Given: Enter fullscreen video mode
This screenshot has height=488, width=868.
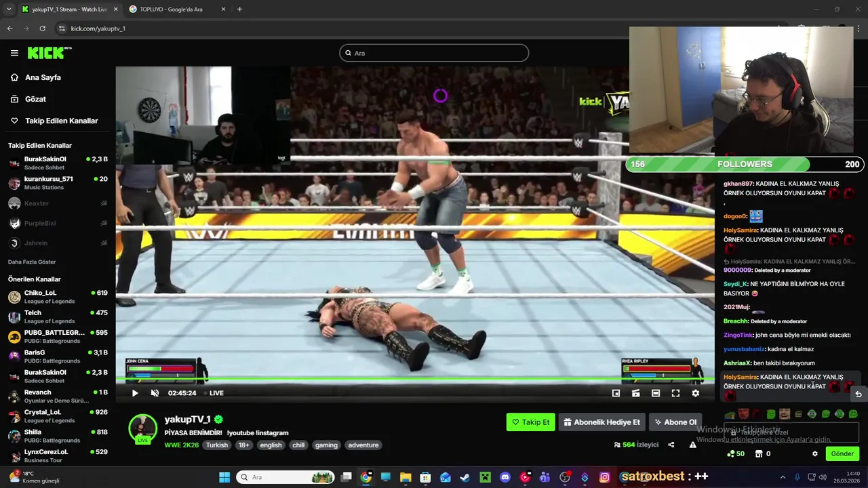Looking at the screenshot, I should point(675,393).
